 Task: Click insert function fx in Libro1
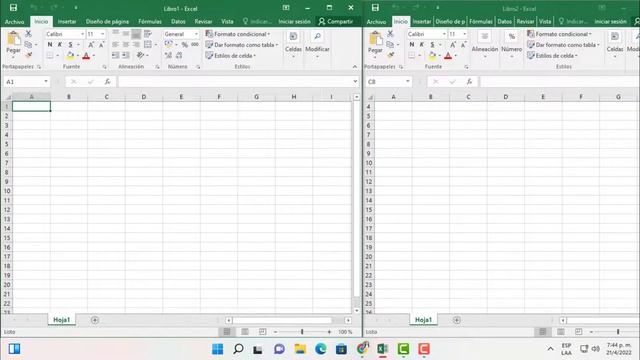click(107, 82)
